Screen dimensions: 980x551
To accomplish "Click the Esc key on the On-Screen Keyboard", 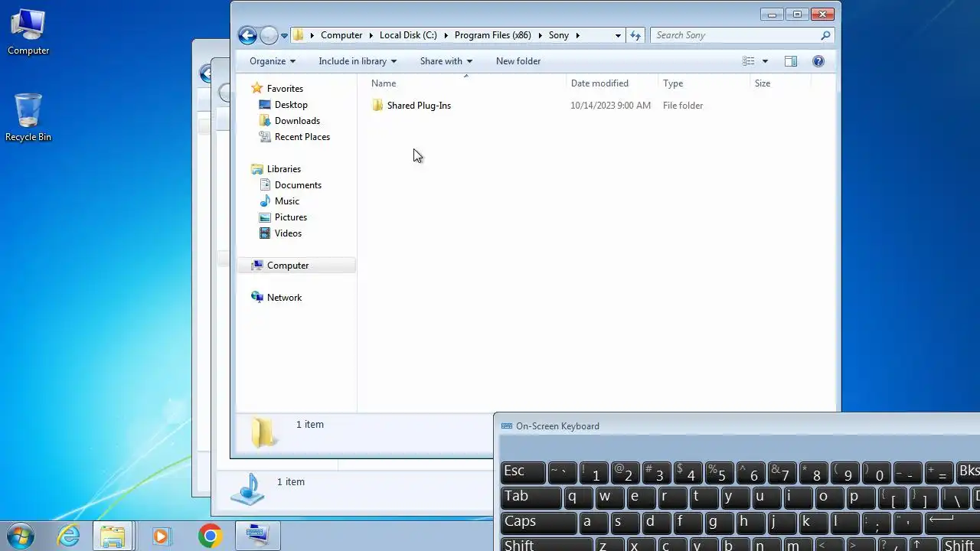I will coord(523,472).
